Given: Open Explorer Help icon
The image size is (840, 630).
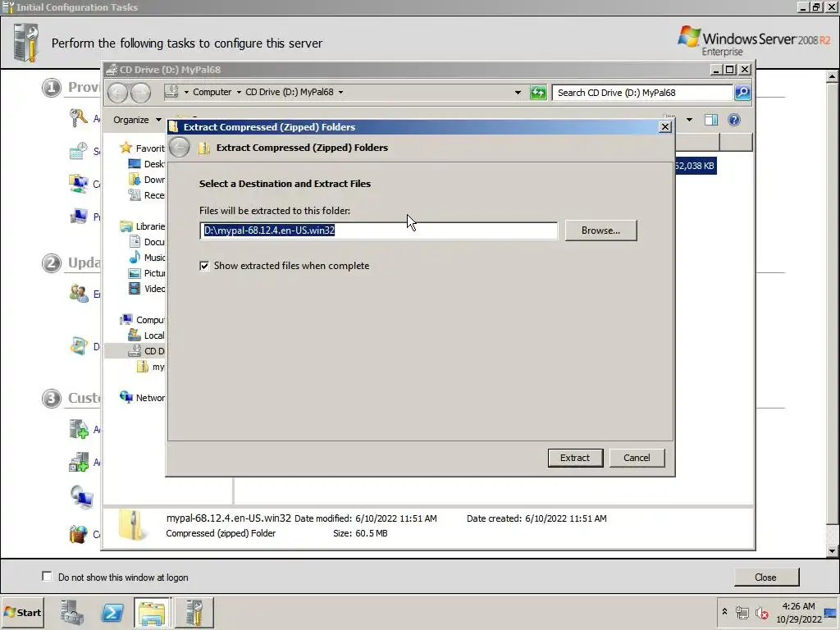Looking at the screenshot, I should point(734,120).
